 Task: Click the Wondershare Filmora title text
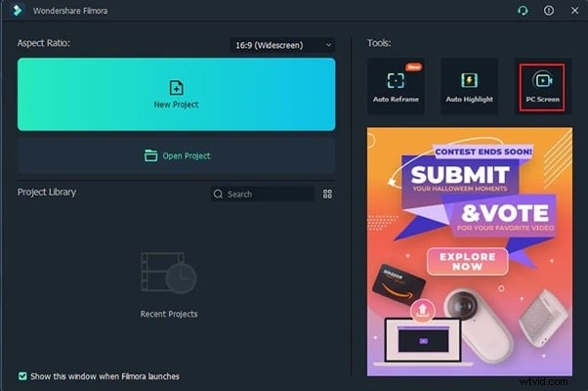(70, 11)
